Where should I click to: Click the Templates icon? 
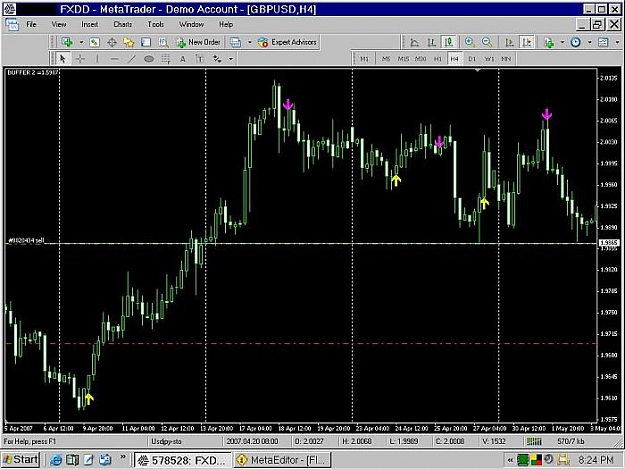(x=603, y=42)
